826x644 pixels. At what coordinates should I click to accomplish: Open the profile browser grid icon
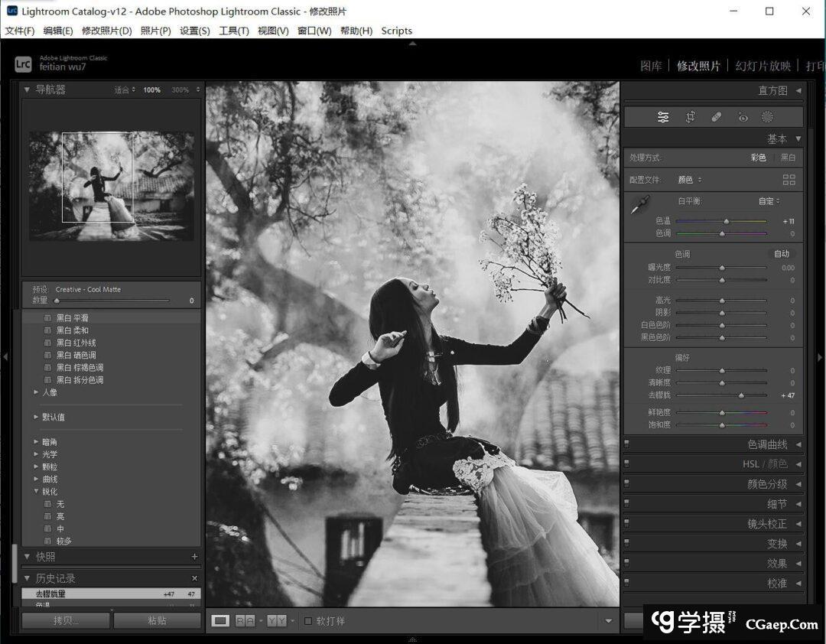coord(789,180)
